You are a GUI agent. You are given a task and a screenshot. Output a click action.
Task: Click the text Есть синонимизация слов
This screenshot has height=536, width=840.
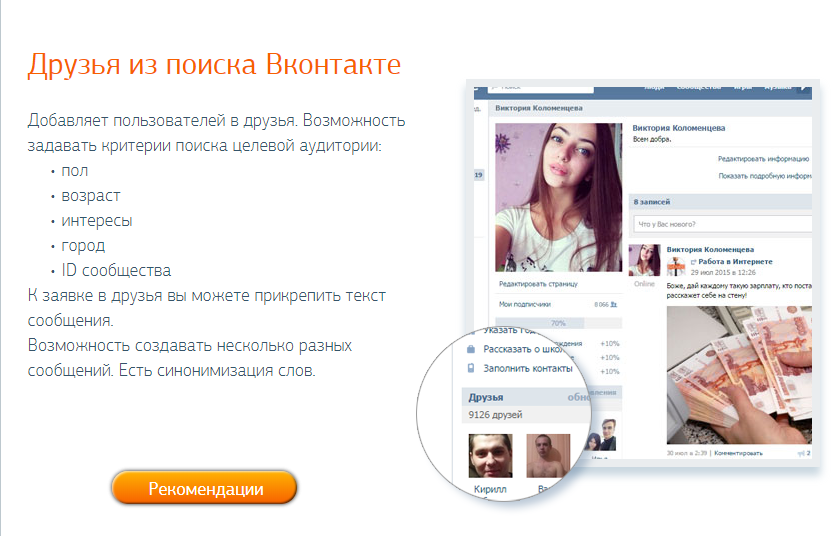point(217,371)
